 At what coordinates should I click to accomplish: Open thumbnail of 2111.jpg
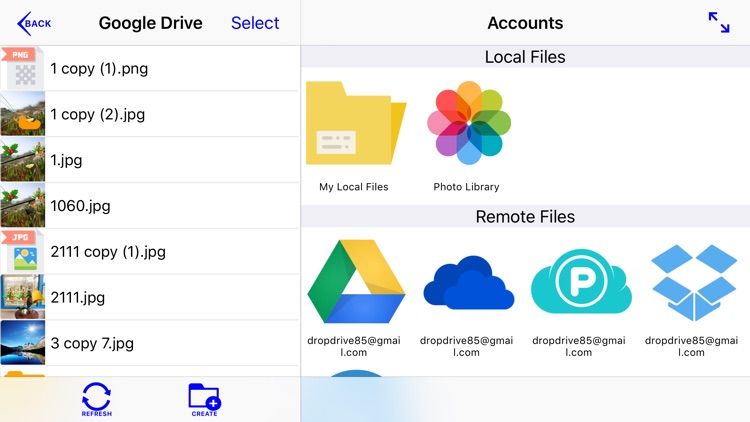tap(22, 297)
